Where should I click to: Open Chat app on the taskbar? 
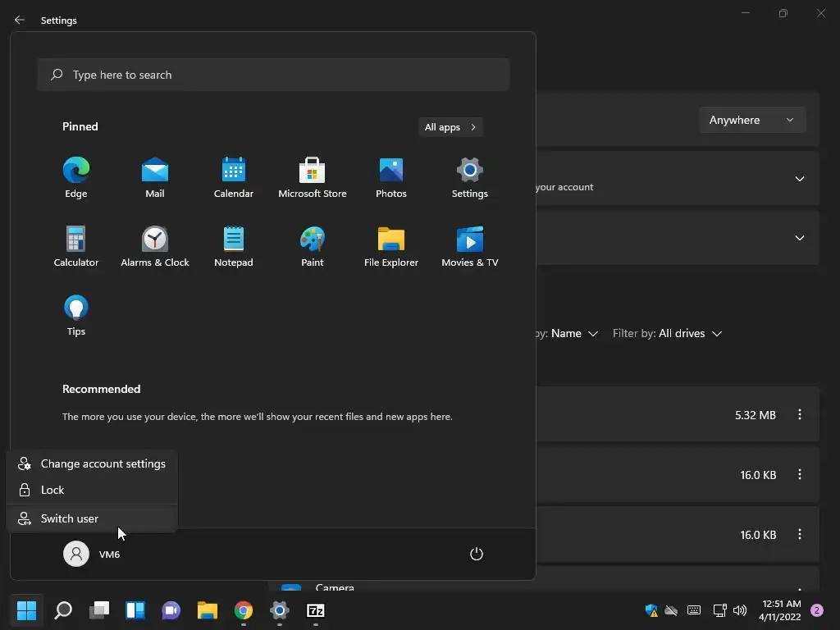tap(171, 610)
